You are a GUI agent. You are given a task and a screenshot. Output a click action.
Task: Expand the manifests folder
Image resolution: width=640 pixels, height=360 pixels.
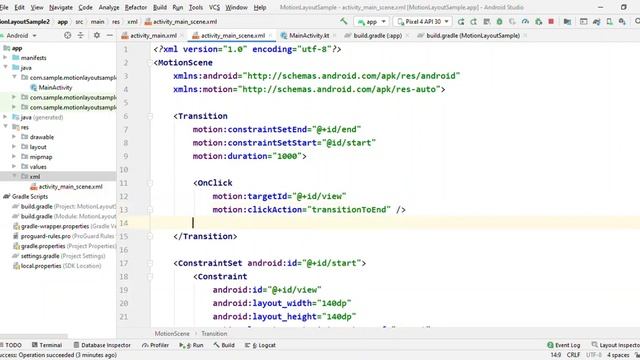point(6,58)
